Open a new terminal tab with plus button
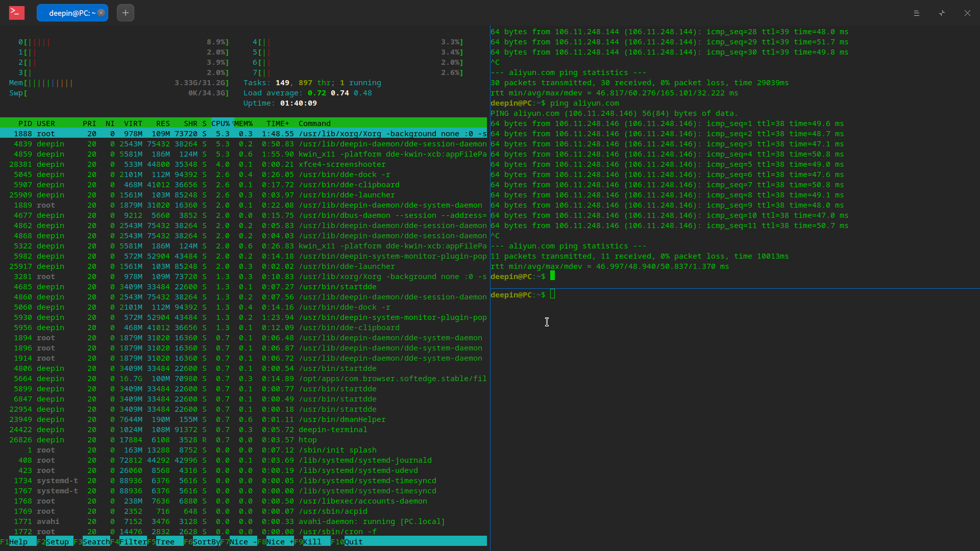This screenshot has height=551, width=980. click(126, 13)
